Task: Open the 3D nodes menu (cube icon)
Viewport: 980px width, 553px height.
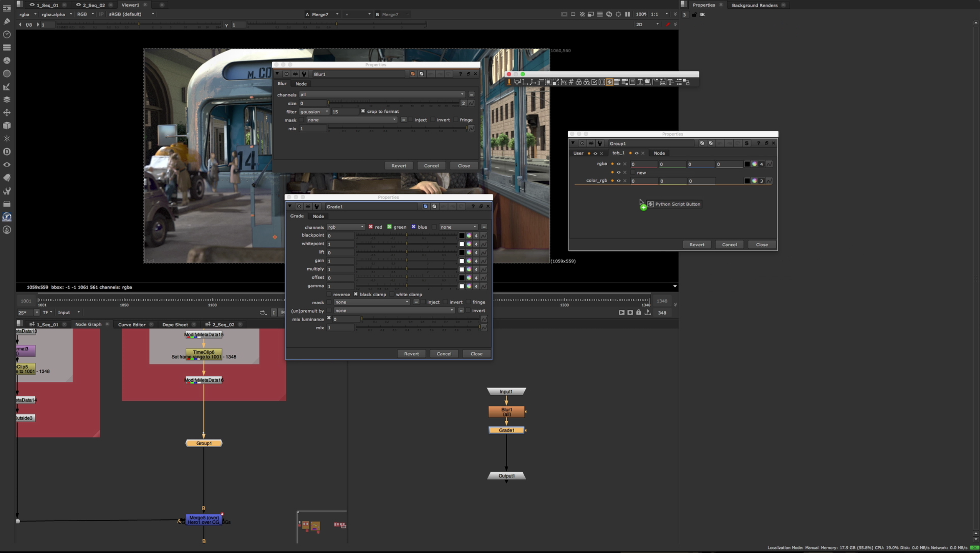Action: click(7, 125)
